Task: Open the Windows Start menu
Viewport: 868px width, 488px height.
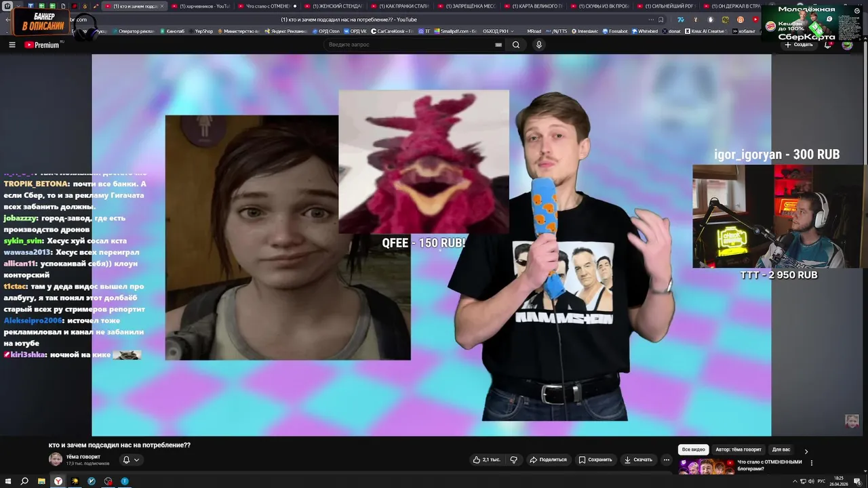Action: tap(8, 481)
